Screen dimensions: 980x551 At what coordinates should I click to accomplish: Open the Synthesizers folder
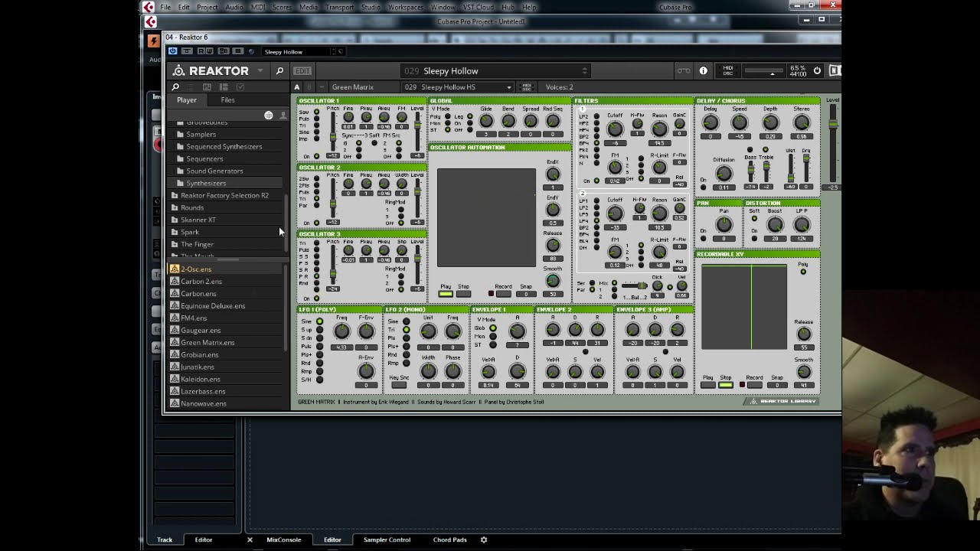[206, 183]
